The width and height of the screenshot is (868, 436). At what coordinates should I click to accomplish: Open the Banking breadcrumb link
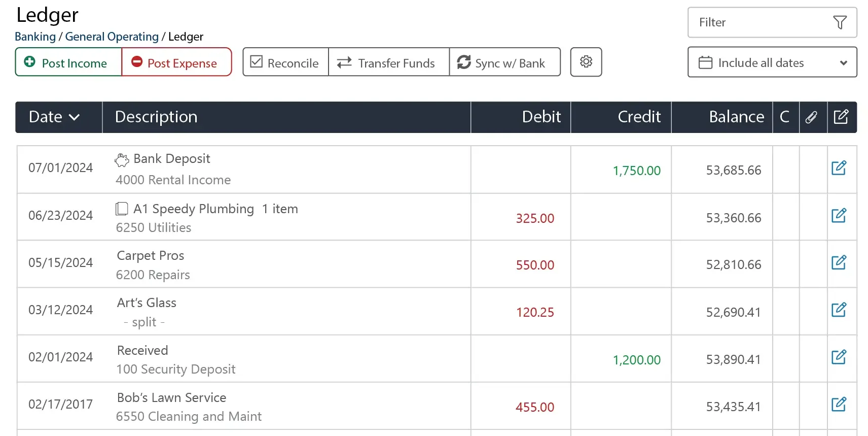[35, 37]
